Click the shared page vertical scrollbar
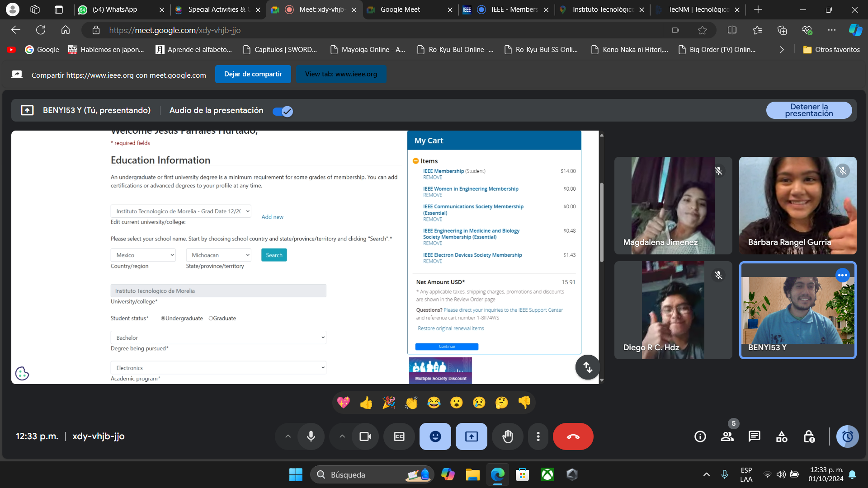The image size is (868, 488). click(601, 222)
